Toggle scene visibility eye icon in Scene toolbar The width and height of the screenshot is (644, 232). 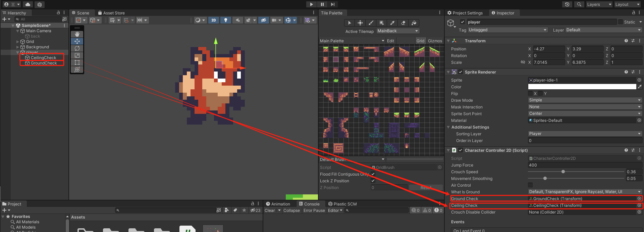tap(264, 20)
